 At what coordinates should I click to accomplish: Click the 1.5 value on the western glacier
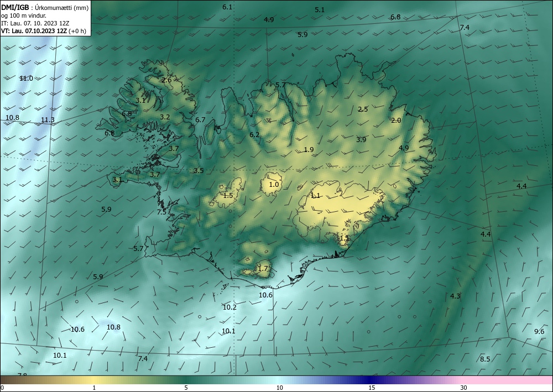pyautogui.click(x=228, y=195)
